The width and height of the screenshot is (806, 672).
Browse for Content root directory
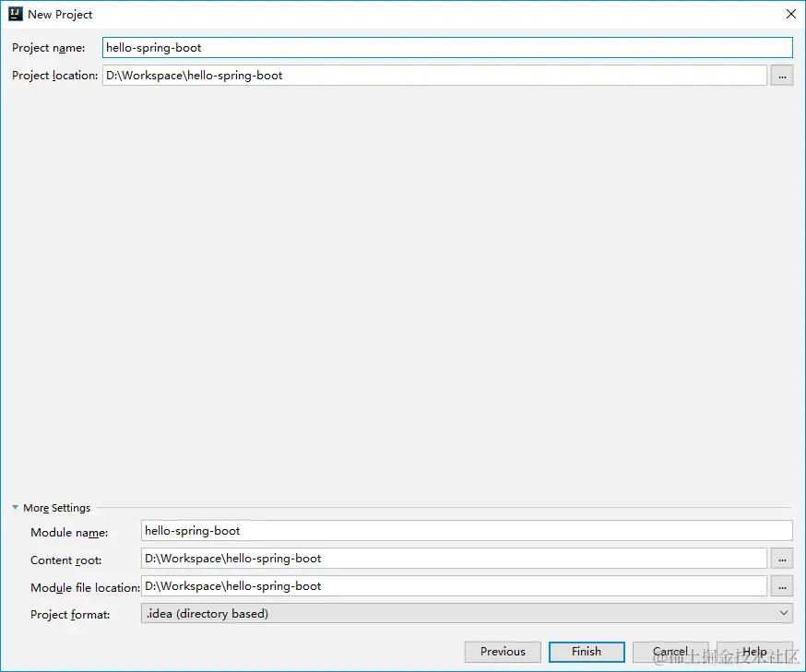(x=782, y=559)
